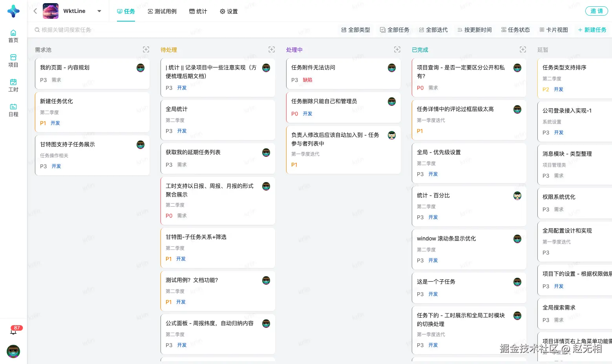Click the add-task icon in 需求池 column header

coord(146,49)
